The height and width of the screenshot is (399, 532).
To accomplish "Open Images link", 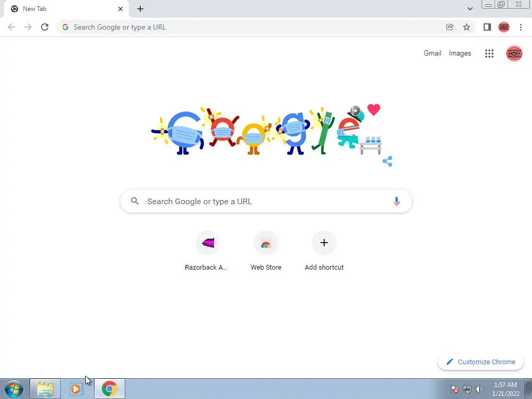I will [x=460, y=54].
